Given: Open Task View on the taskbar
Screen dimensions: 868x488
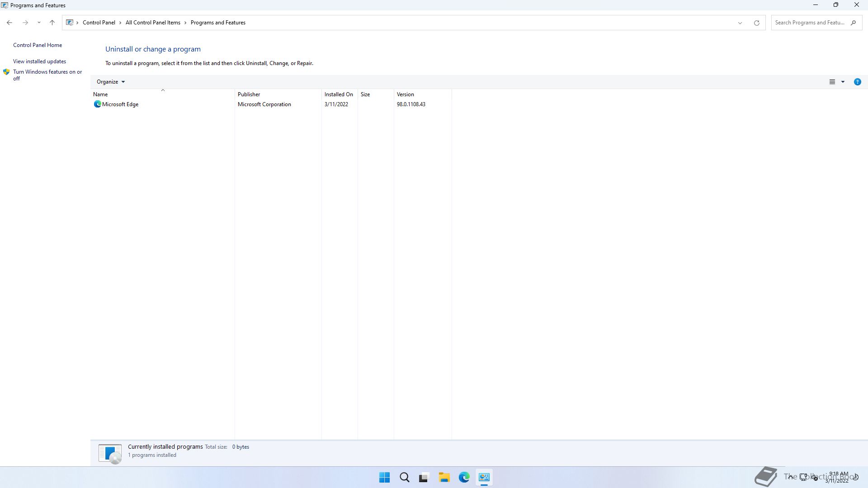Looking at the screenshot, I should [424, 477].
